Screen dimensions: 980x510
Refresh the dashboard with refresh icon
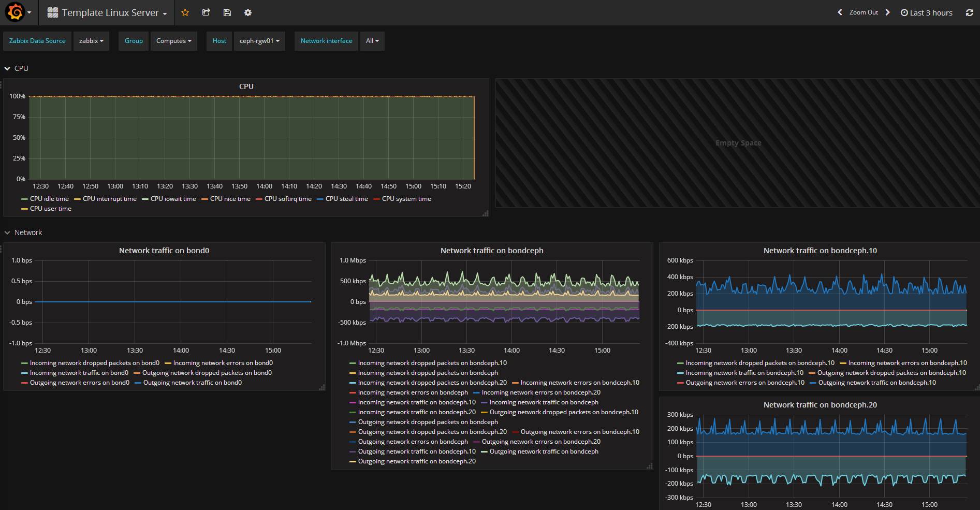tap(970, 12)
